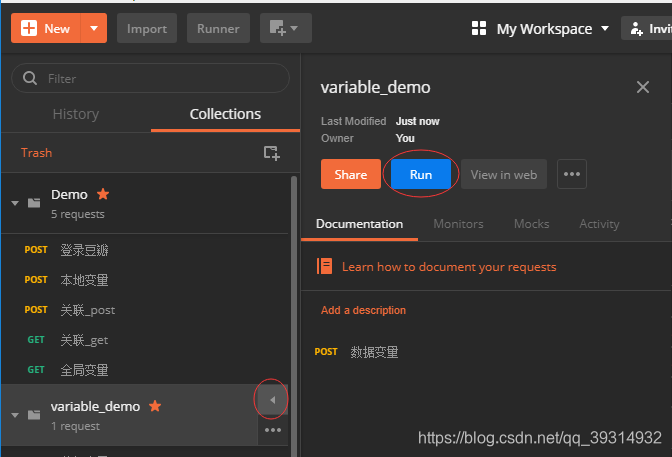Image resolution: width=672 pixels, height=457 pixels.
Task: Click the Share button
Action: 351,174
